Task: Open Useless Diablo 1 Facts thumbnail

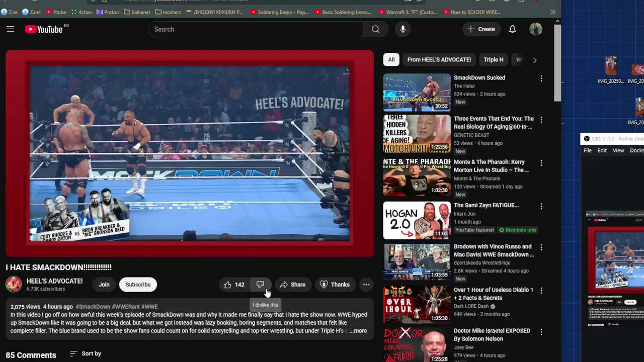Action: [417, 305]
